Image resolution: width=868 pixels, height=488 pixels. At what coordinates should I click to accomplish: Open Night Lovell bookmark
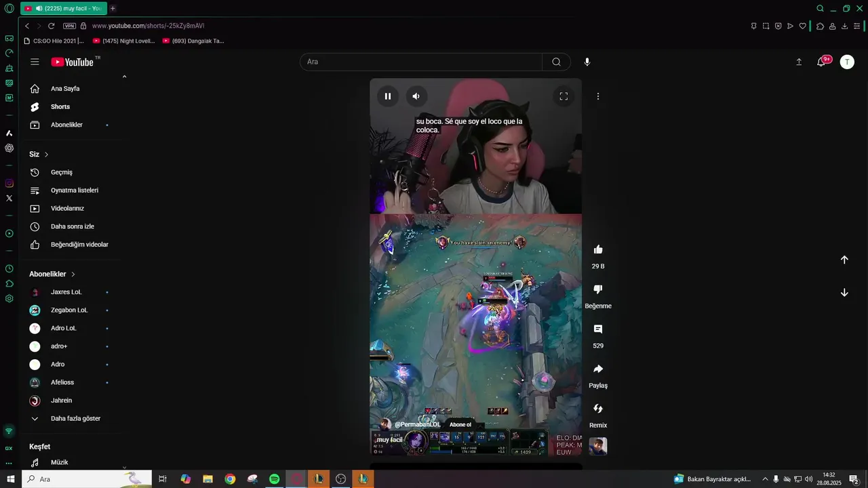coord(124,41)
